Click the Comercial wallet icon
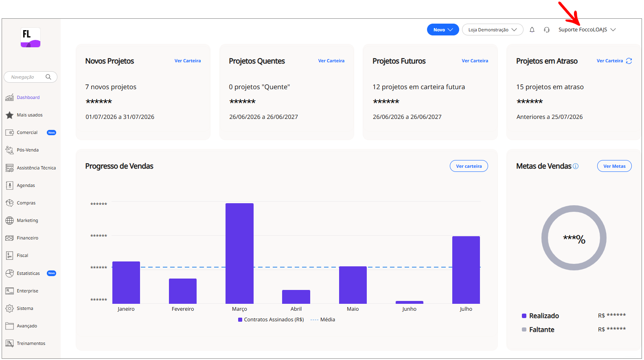 pos(9,132)
